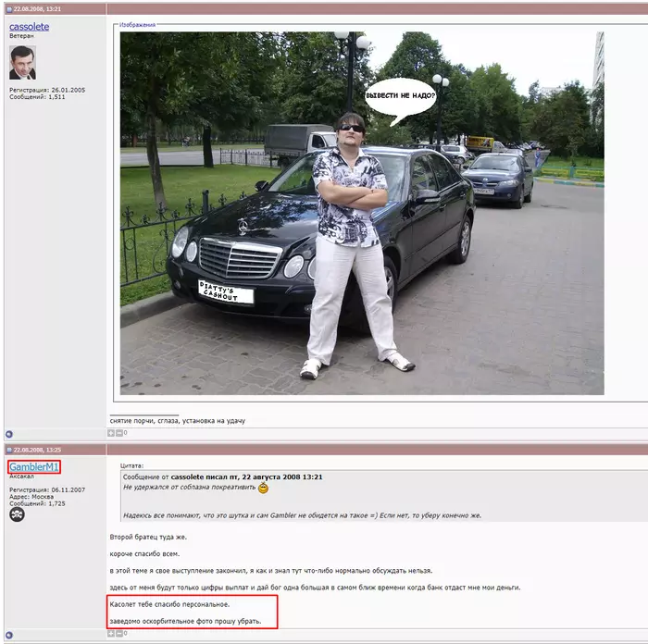Click the timestamp '22.08.2008, 13:25'
Image resolution: width=648 pixels, height=644 pixels.
click(x=37, y=450)
